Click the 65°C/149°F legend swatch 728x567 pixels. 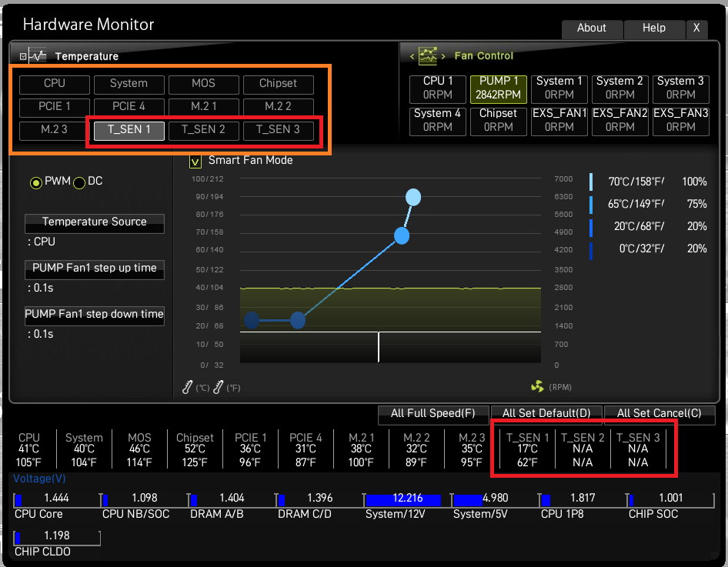tap(591, 204)
